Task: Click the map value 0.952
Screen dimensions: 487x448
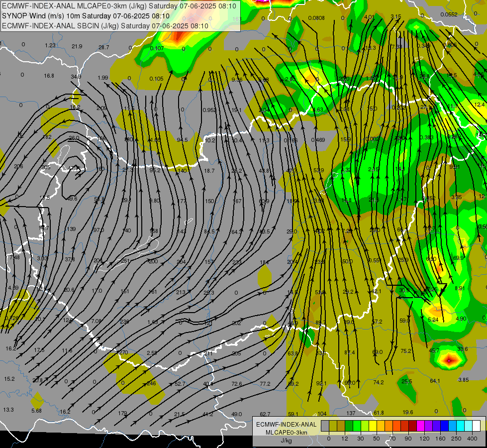Action: pos(209,110)
